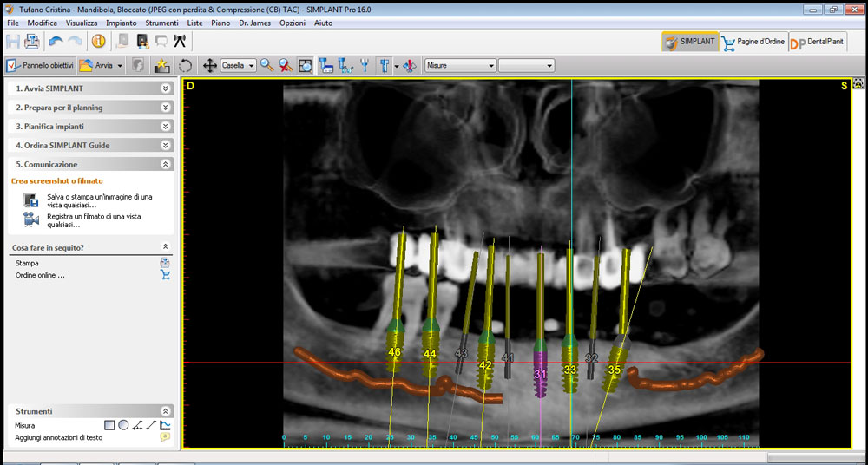Viewport: 868px width, 465px height.
Task: Click the undo arrow icon
Action: tap(56, 41)
